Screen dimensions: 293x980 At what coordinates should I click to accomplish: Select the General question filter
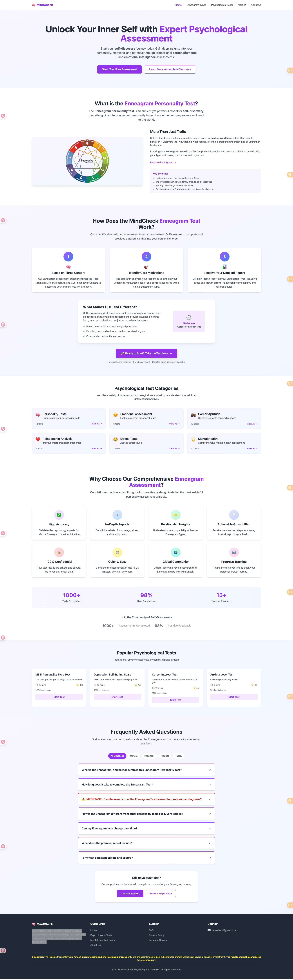pyautogui.click(x=134, y=756)
